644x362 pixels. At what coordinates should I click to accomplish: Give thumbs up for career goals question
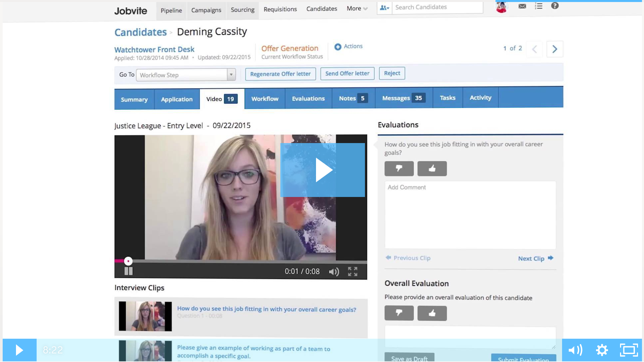point(432,169)
